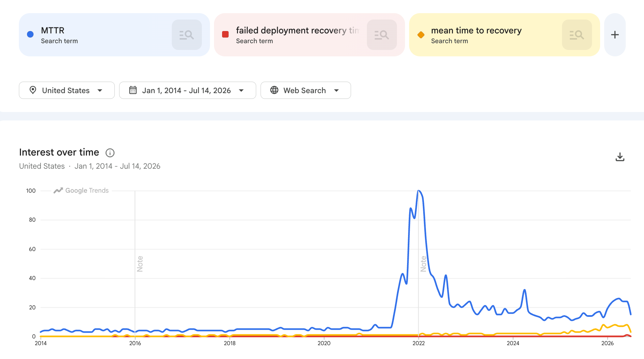This screenshot has width=644, height=359.
Task: Edit the failed deployment recovery search term
Action: 297,30
